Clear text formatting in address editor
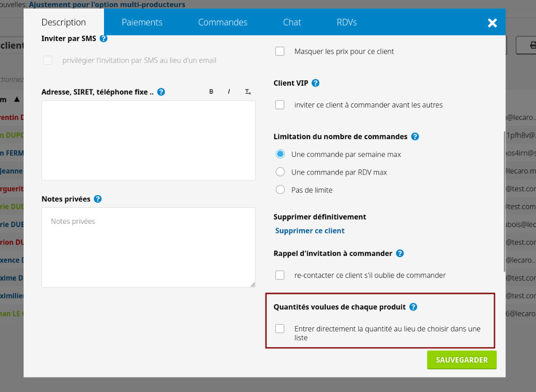The image size is (536, 392). (248, 92)
